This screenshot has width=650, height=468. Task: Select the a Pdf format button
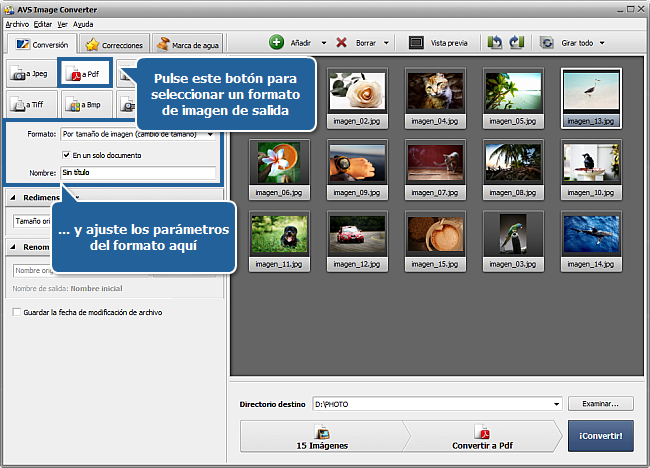(x=85, y=73)
